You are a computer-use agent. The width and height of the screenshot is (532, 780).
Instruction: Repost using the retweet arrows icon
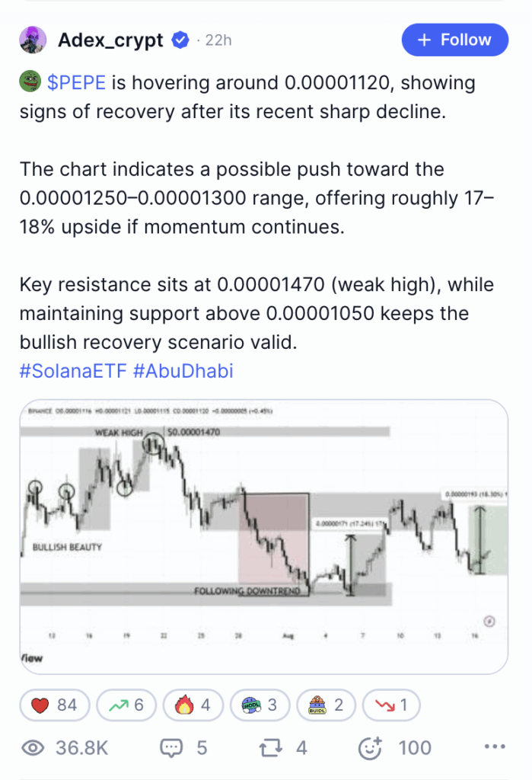coord(270,748)
